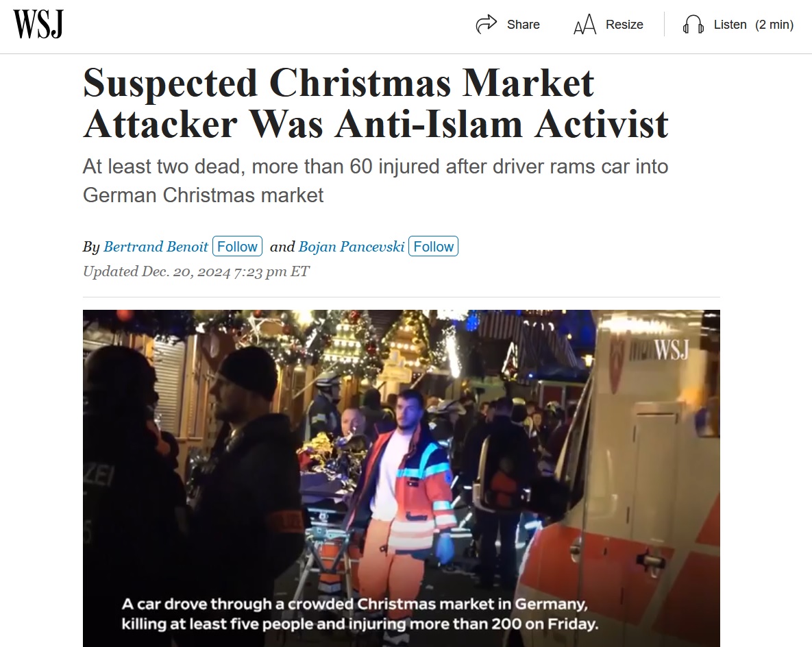The image size is (812, 647).
Task: Click the WSJ watermark on video
Action: click(671, 350)
